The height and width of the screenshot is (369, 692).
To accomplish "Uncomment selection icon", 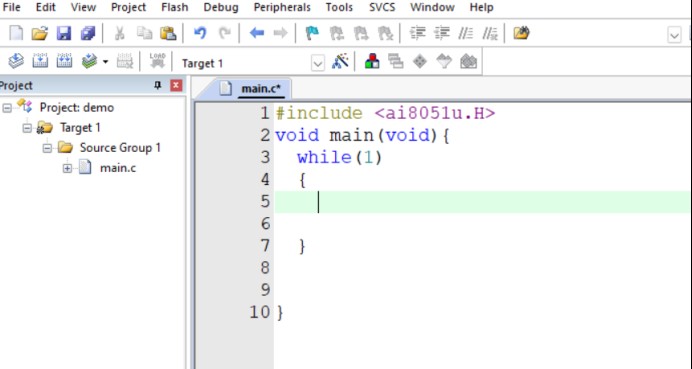I will coord(490,33).
